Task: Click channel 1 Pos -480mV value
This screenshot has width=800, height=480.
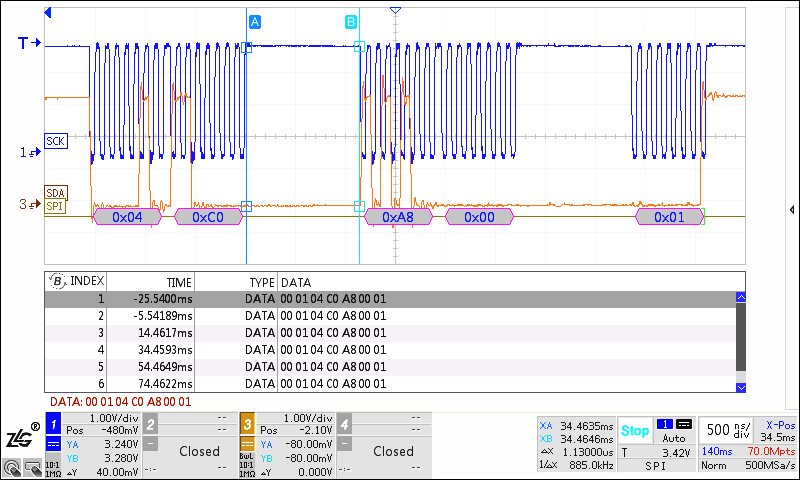Action: click(x=102, y=431)
